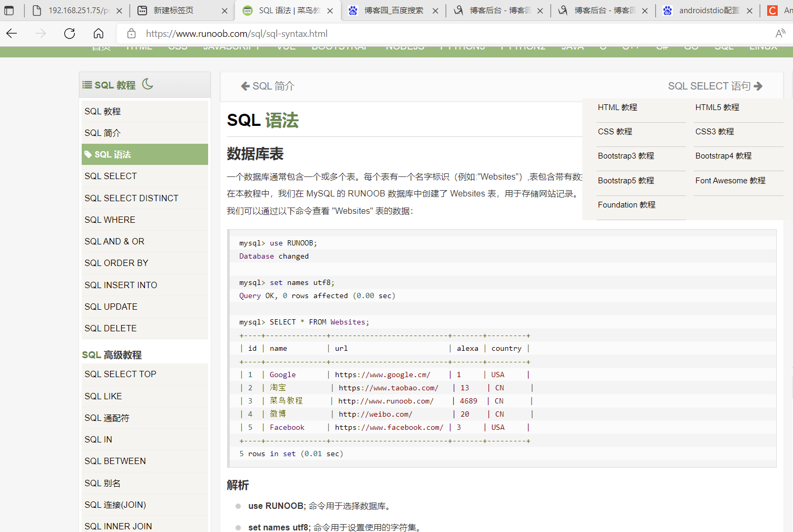The image size is (793, 532).
Task: Open SQL 通配符 in the sidebar
Action: click(145, 418)
